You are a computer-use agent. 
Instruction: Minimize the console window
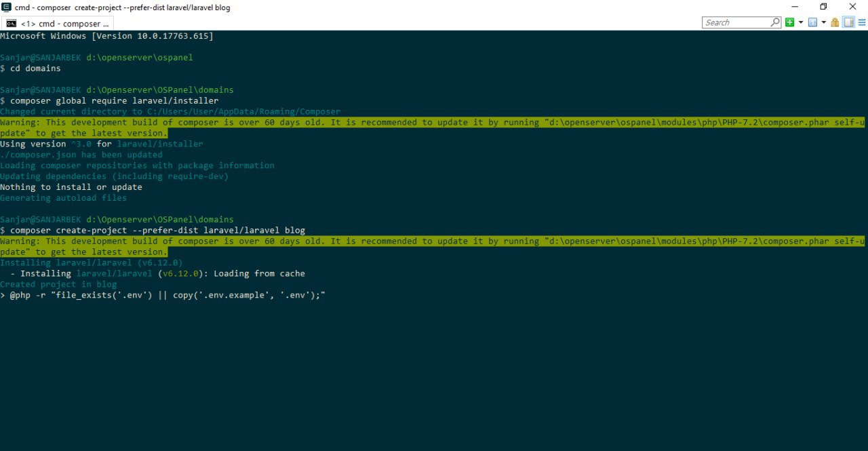point(795,7)
